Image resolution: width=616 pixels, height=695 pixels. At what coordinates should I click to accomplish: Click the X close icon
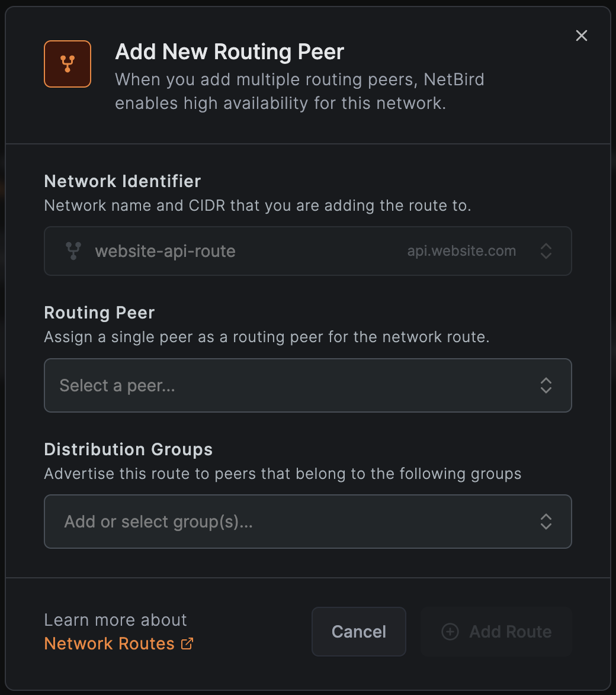point(581,36)
